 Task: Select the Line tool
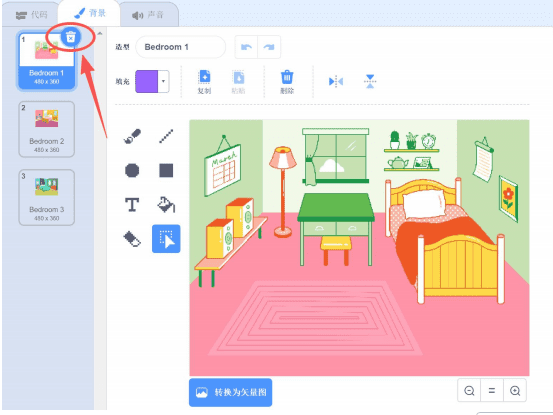click(166, 136)
